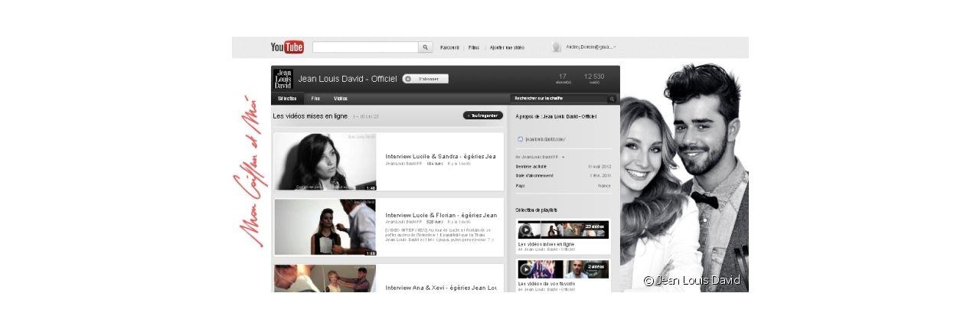Expand the 'de JeanLouisDavidFR' arrow

(x=563, y=157)
